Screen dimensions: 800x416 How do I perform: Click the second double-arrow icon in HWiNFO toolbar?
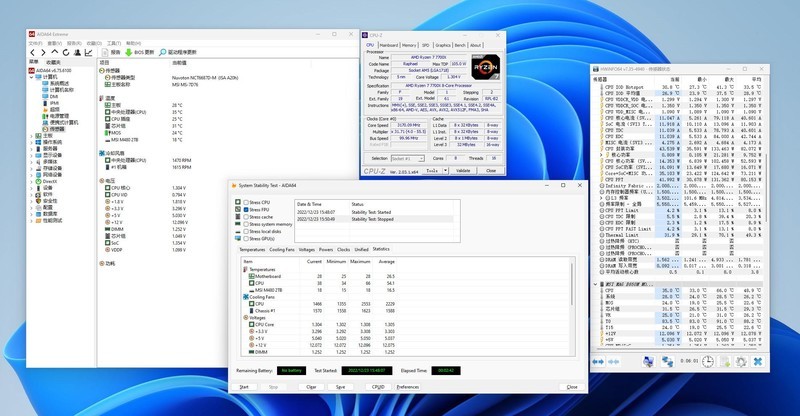(x=614, y=361)
